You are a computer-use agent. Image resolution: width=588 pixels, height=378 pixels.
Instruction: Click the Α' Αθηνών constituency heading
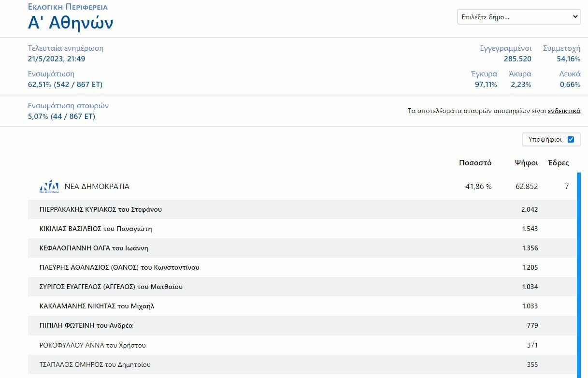point(71,23)
